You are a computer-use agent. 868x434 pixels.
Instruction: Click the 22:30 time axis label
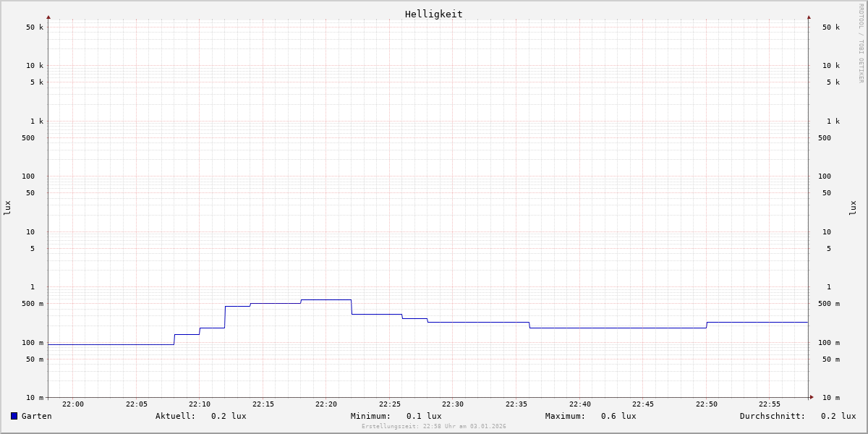(453, 404)
